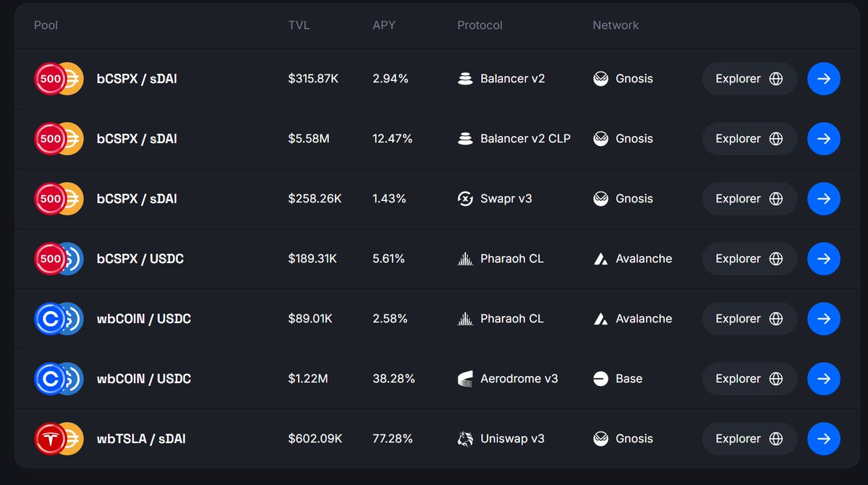The image size is (868, 485).
Task: Click the wbCOIN coin icon in Pharaoh CL row
Action: [51, 319]
